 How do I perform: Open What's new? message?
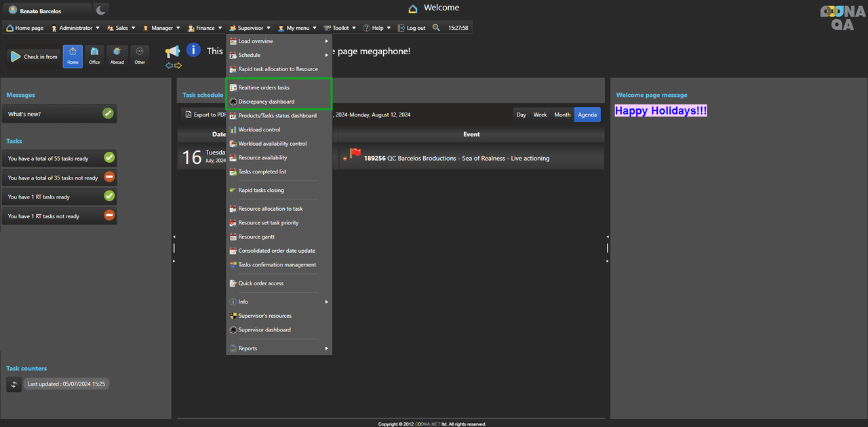(60, 114)
